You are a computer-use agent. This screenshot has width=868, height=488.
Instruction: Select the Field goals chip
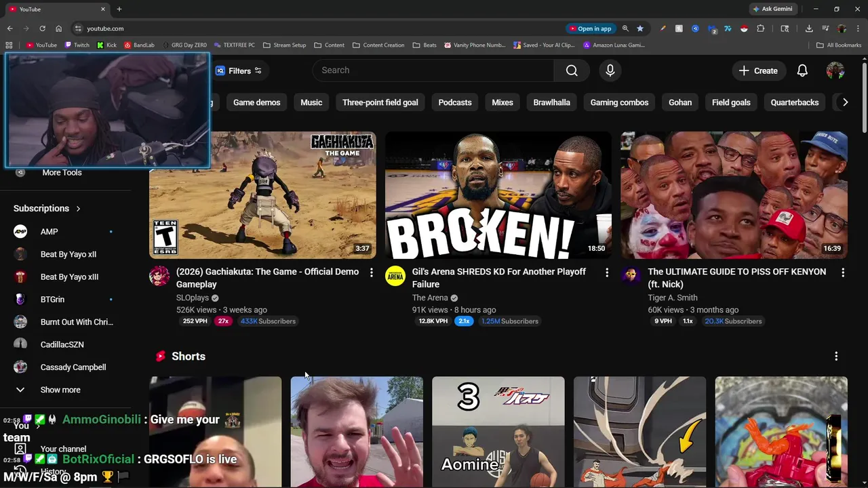coord(731,102)
